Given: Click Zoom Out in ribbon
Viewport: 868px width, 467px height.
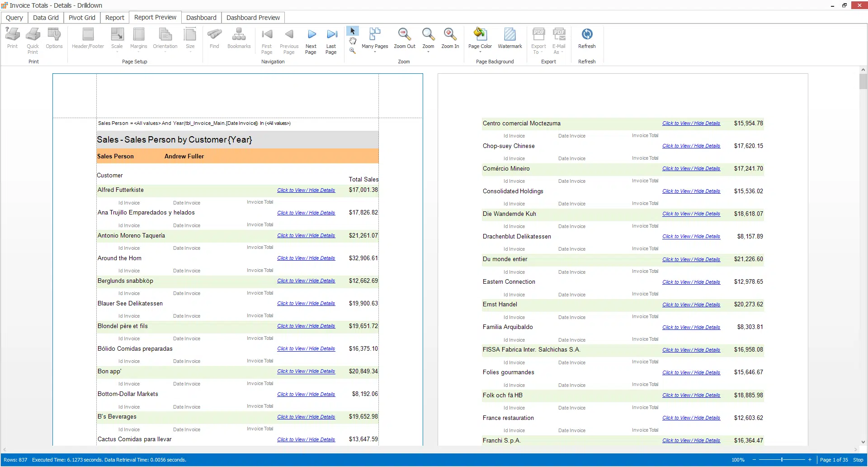Looking at the screenshot, I should click(x=405, y=38).
